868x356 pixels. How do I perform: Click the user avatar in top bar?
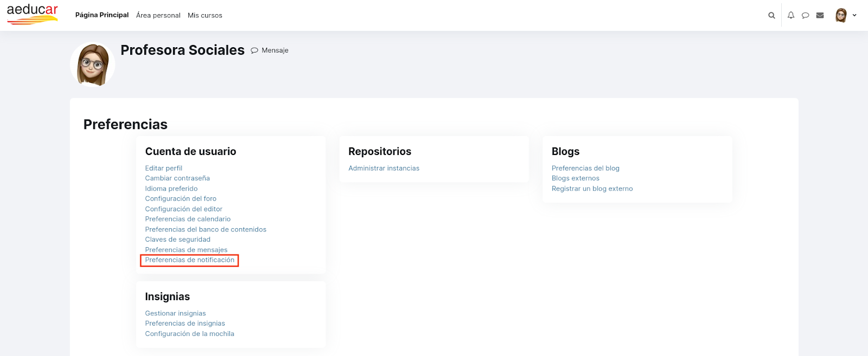[841, 15]
